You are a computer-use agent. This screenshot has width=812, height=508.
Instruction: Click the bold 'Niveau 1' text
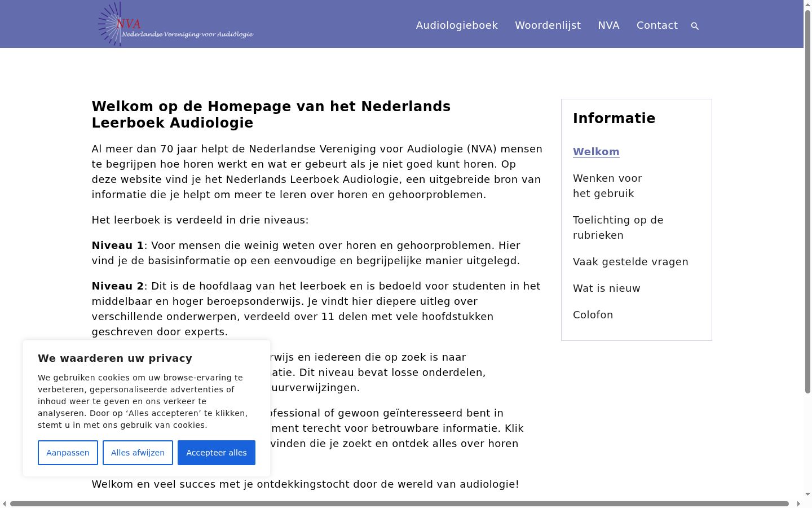coord(118,246)
